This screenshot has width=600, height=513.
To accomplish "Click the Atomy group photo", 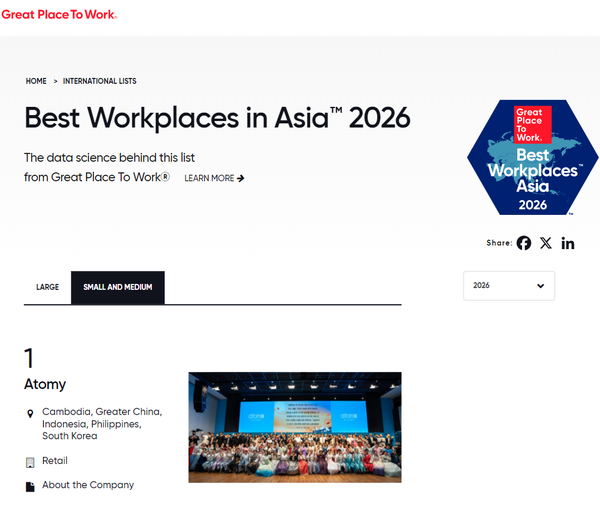I will pyautogui.click(x=295, y=427).
